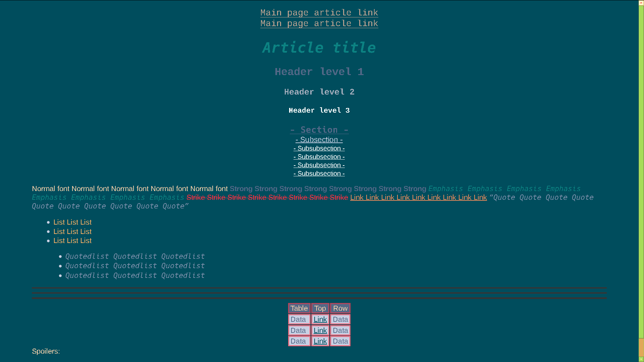Open the Link in the first table row
The height and width of the screenshot is (362, 644).
click(x=320, y=319)
